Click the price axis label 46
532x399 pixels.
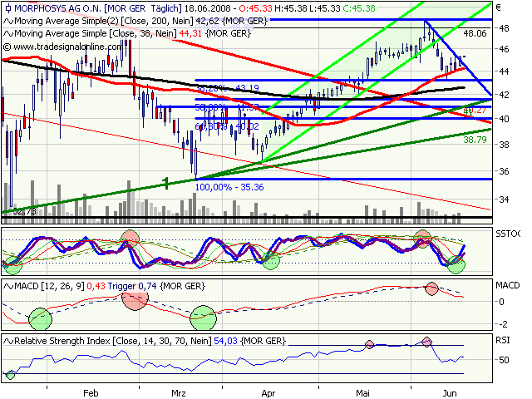[x=504, y=50]
